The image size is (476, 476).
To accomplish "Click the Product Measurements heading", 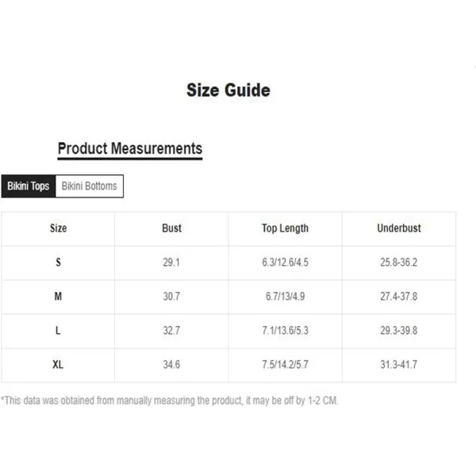I will pos(130,149).
